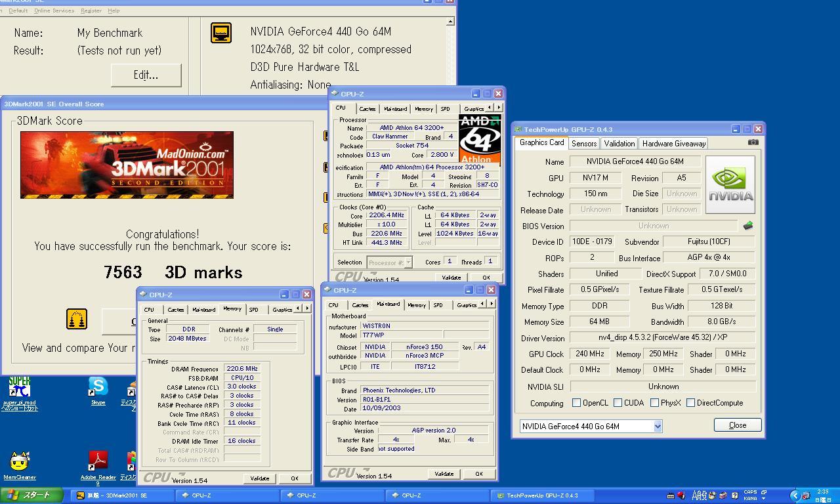The image size is (840, 504).
Task: Click the WISTRON manufacturer field in CPU-Z
Action: (x=425, y=326)
